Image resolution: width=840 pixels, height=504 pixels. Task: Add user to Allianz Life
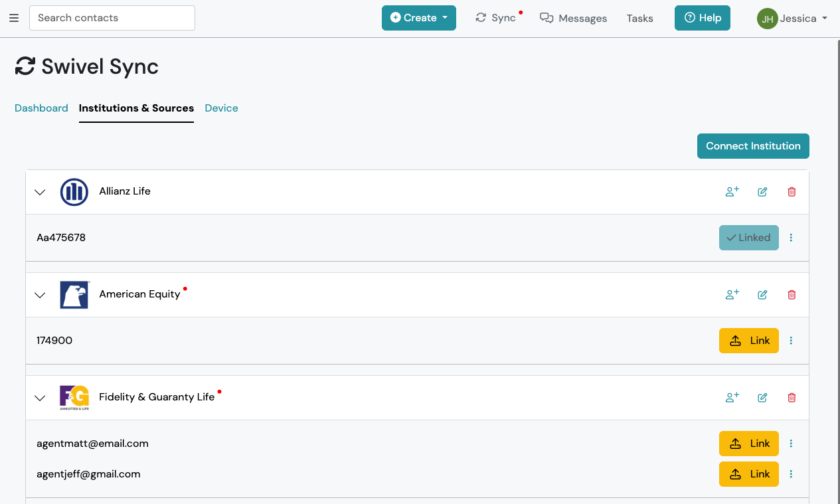tap(732, 192)
